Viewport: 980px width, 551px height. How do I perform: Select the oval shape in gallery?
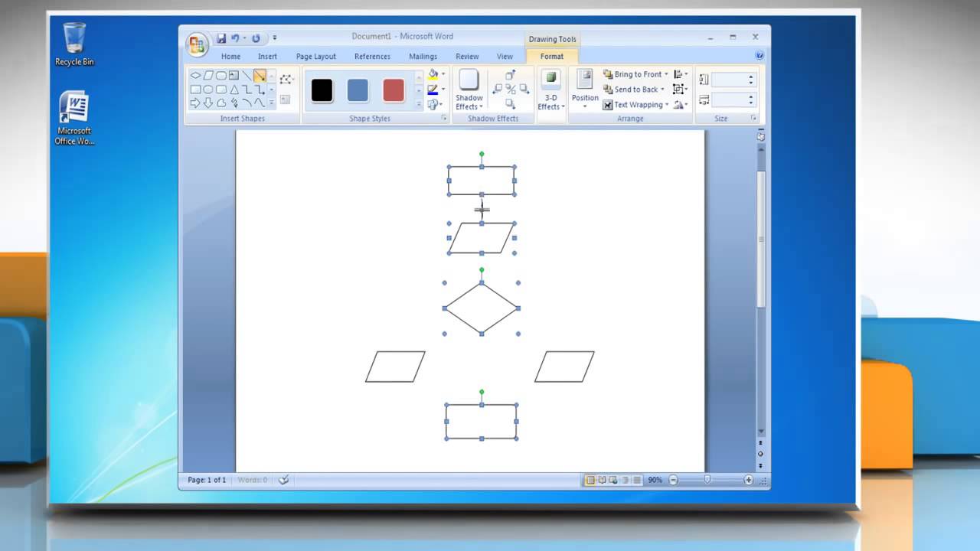(x=208, y=90)
